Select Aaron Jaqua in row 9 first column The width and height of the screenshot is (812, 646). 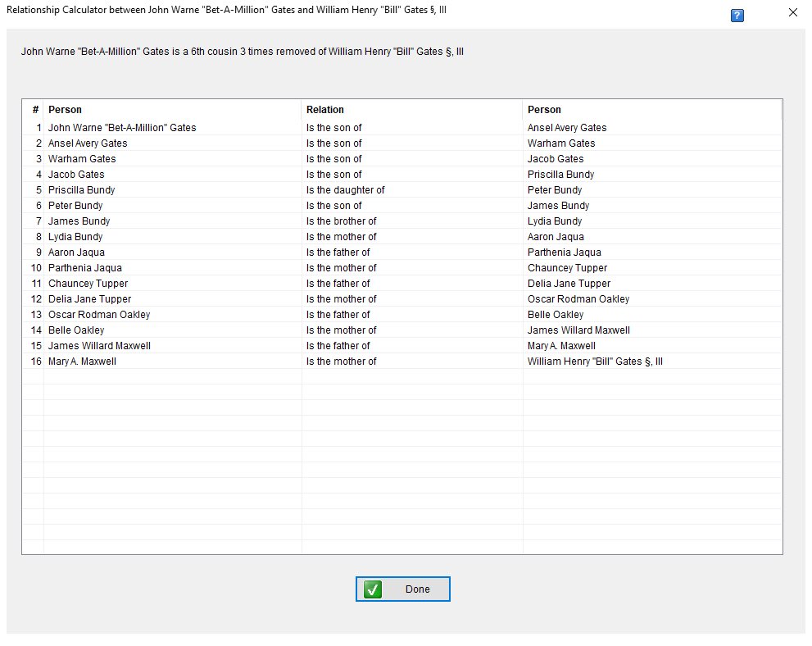click(76, 252)
